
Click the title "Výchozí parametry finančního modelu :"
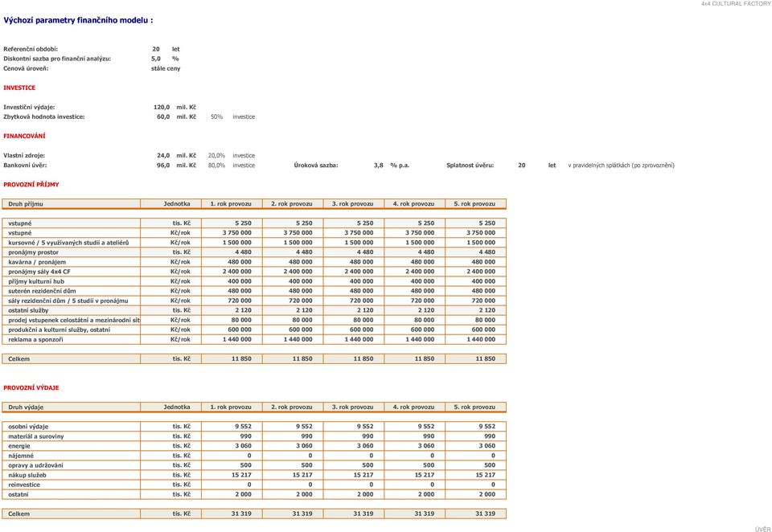point(78,20)
